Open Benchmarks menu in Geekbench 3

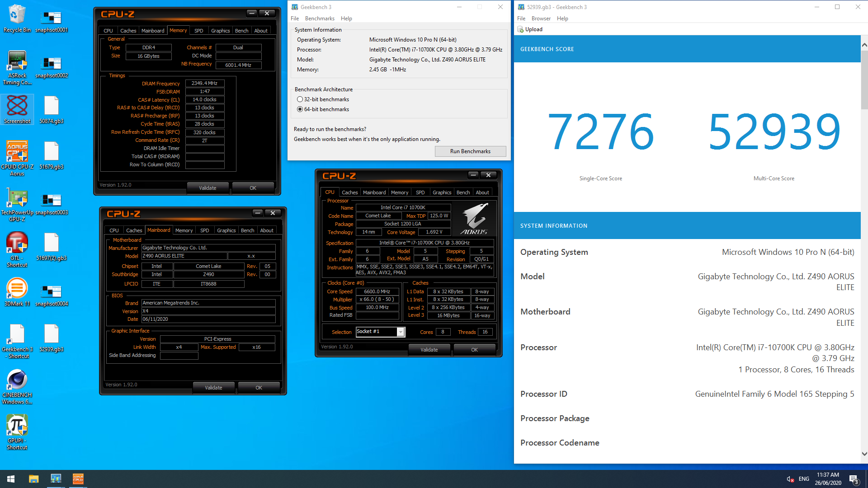pyautogui.click(x=320, y=19)
